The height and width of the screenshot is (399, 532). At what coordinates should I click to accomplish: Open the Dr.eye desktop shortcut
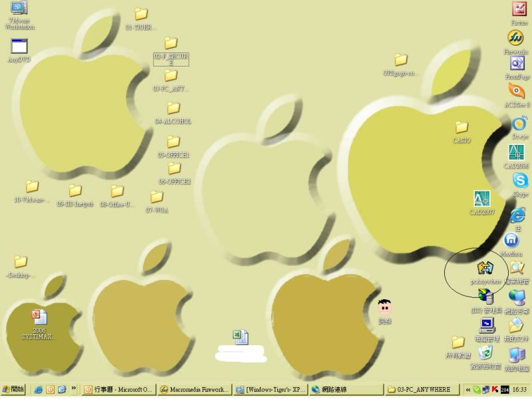pyautogui.click(x=519, y=123)
